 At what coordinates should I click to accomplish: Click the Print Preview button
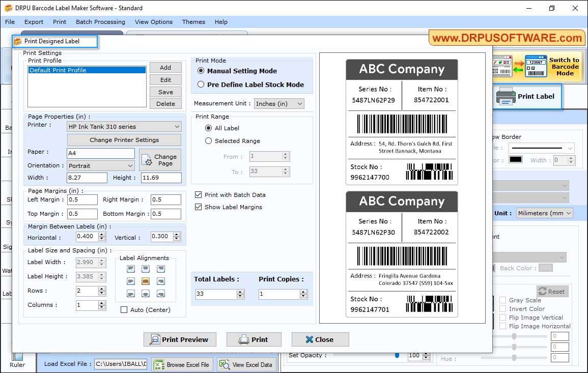coord(180,339)
